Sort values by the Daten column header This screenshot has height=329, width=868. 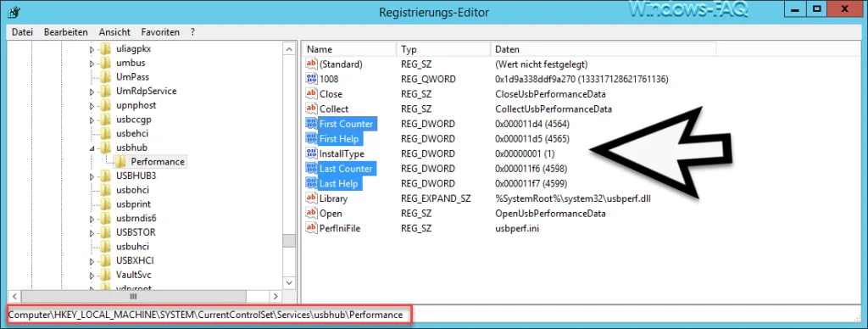point(604,49)
